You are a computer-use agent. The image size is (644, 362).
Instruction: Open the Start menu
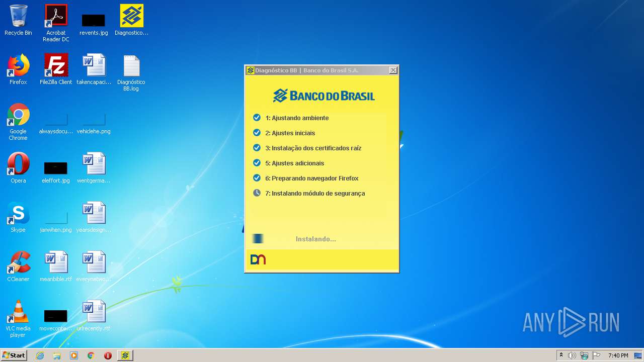click(14, 355)
